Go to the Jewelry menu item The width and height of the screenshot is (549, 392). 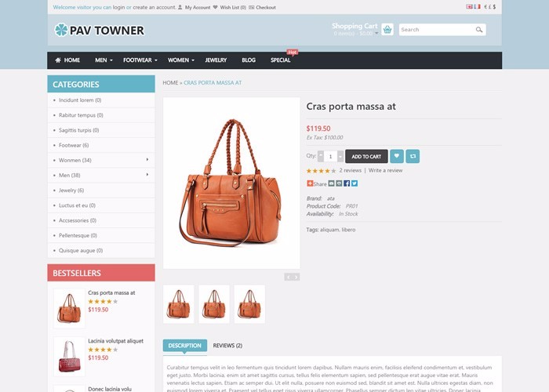216,60
